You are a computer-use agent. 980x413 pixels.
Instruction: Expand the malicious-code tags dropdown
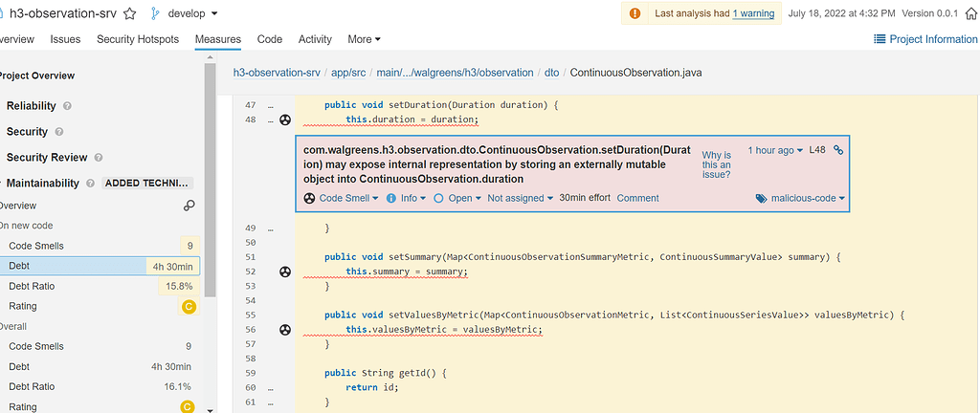[x=800, y=198]
